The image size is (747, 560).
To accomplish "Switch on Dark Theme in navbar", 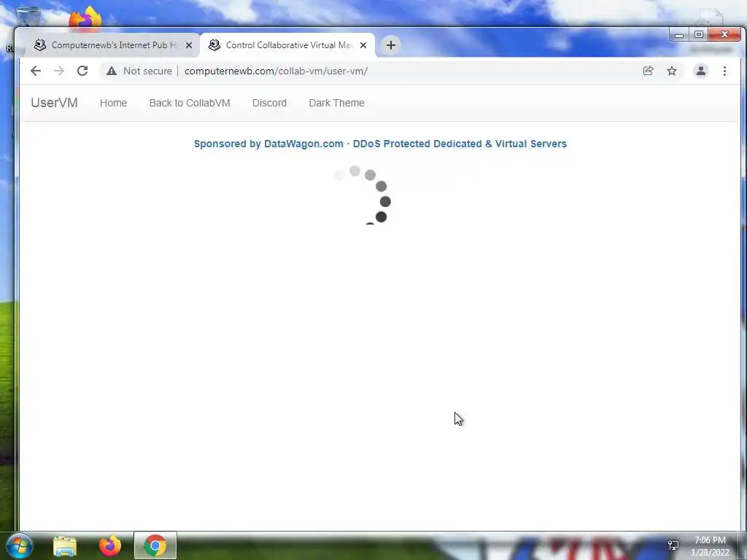I will [336, 103].
